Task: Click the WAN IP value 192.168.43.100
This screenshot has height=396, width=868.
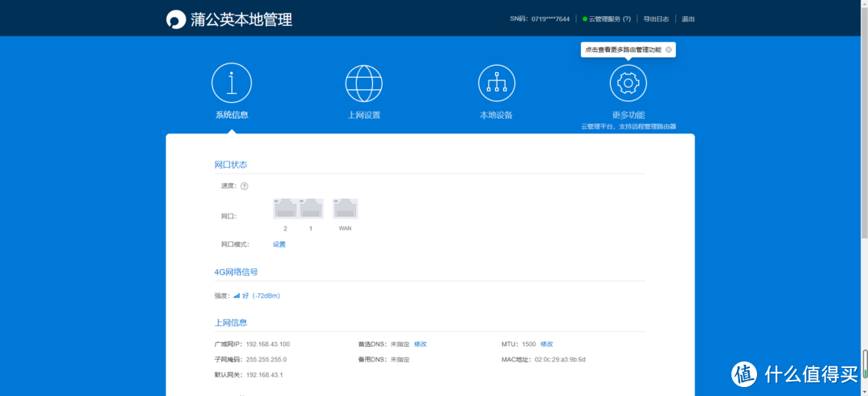Action: coord(268,344)
